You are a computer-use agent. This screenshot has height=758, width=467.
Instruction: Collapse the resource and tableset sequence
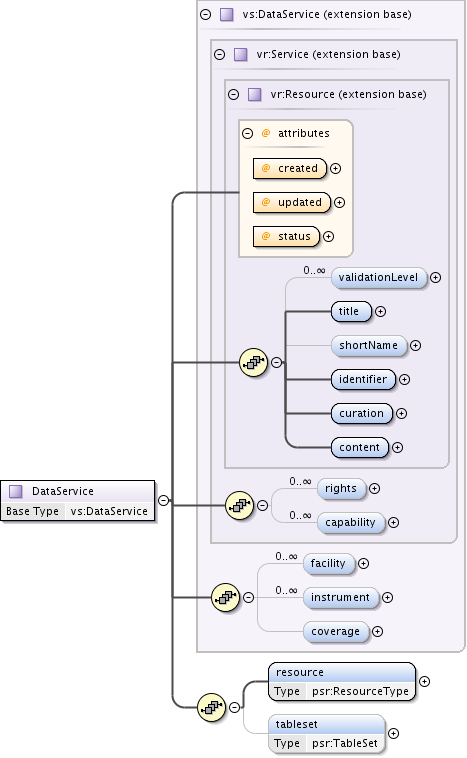click(234, 707)
